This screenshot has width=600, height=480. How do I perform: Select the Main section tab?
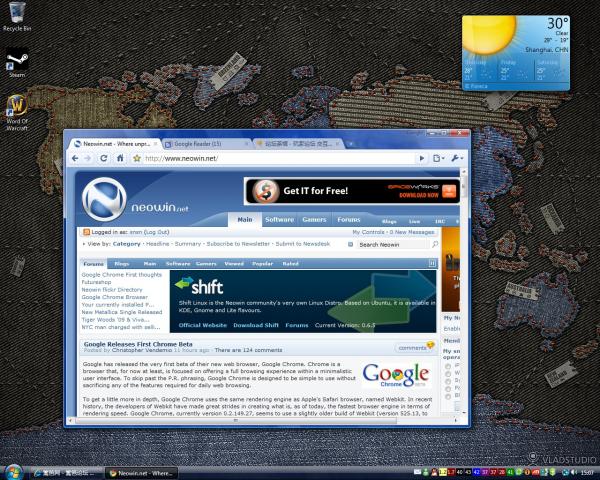(x=245, y=220)
